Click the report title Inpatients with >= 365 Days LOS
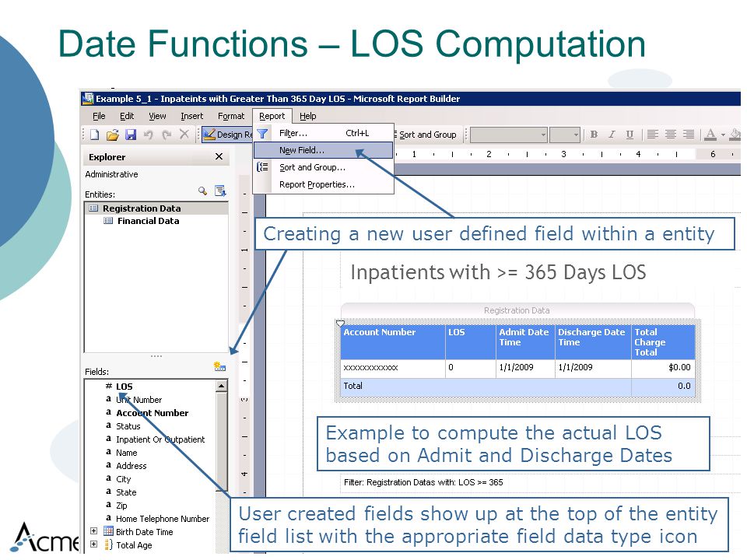Viewport: 747px width, 560px height. tap(498, 272)
